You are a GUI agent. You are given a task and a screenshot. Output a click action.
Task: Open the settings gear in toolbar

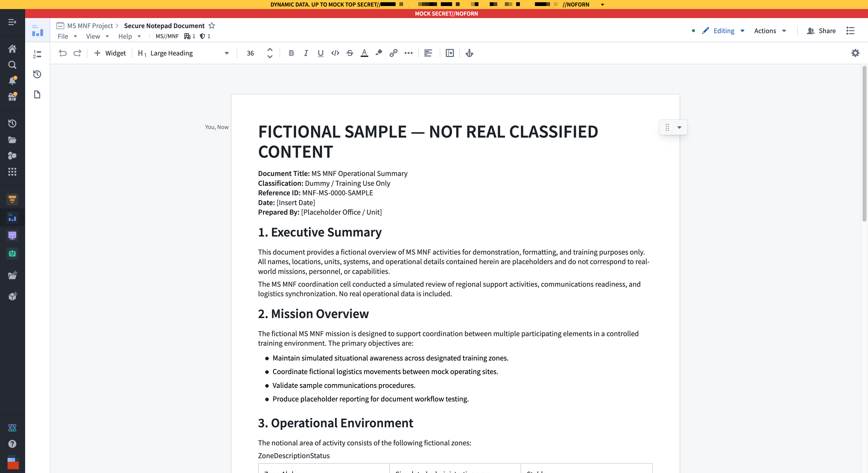855,53
